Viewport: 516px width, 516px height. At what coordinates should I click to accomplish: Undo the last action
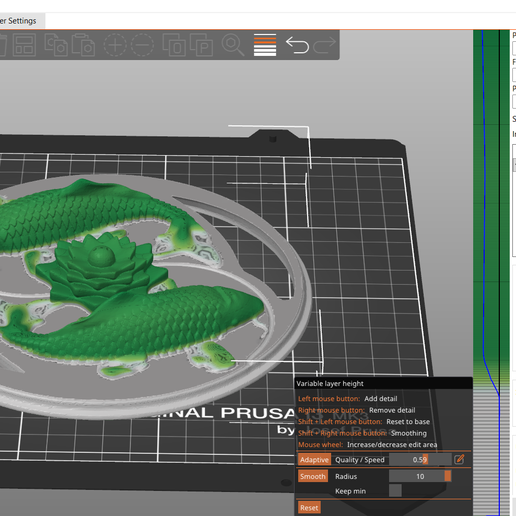(297, 45)
